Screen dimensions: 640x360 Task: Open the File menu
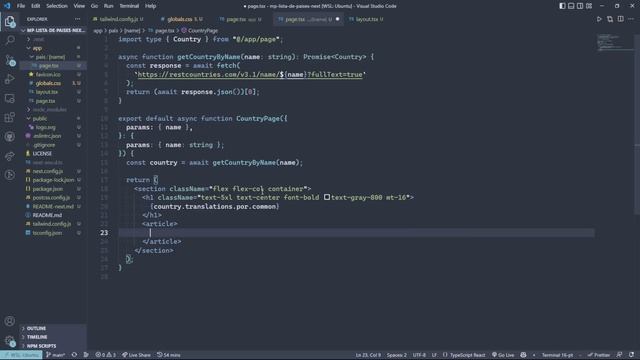[x=21, y=6]
